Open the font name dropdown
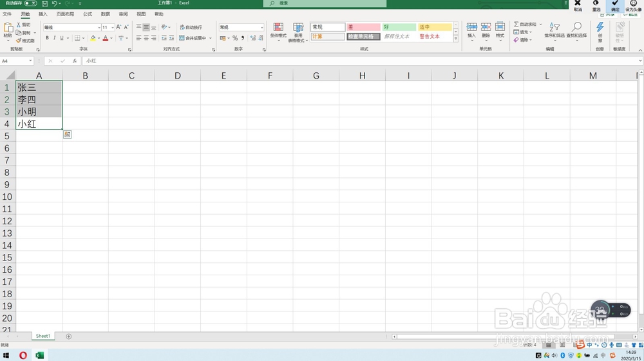Image resolution: width=644 pixels, height=361 pixels. [99, 27]
